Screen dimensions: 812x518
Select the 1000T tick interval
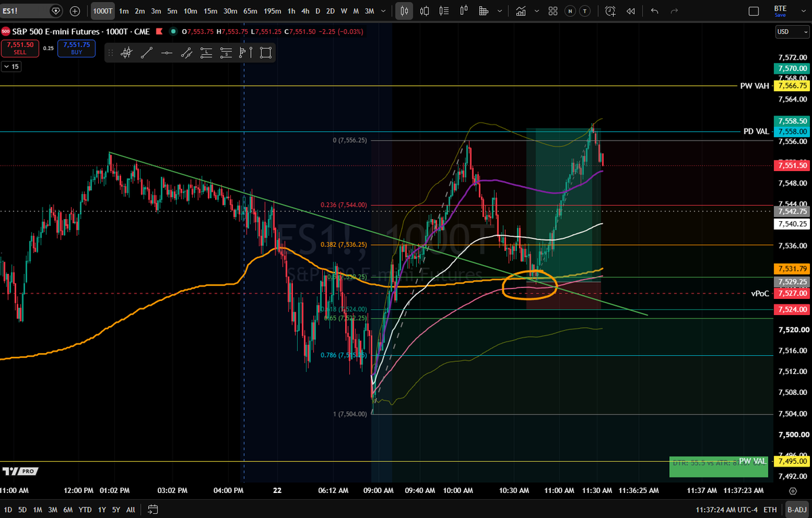coord(103,11)
